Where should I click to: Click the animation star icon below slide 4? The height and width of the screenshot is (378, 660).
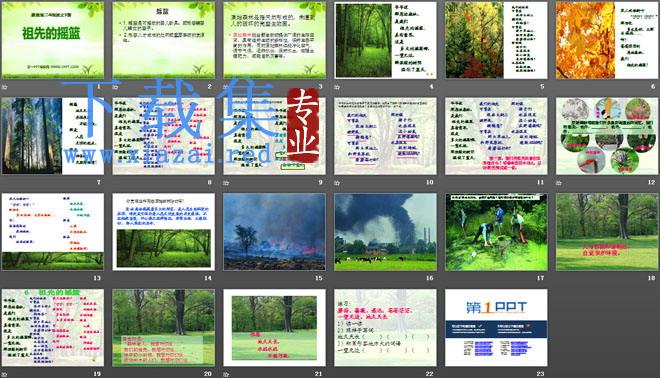point(338,87)
